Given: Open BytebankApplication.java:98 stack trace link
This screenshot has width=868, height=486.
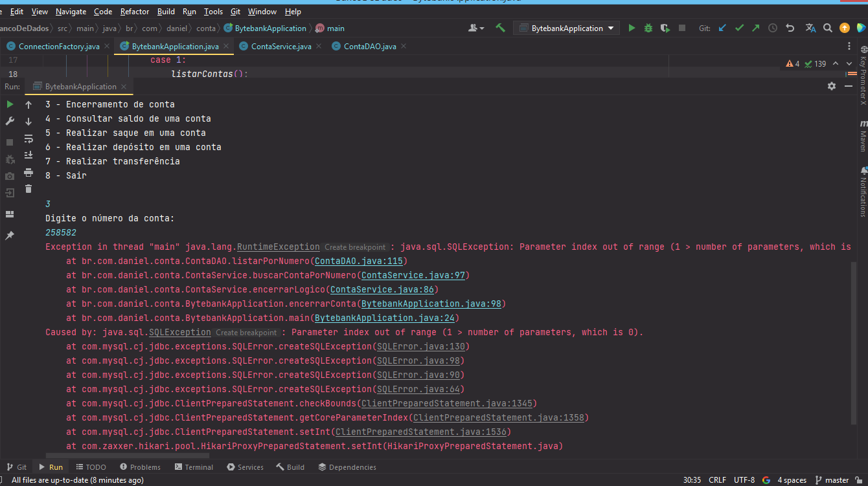Looking at the screenshot, I should point(431,304).
